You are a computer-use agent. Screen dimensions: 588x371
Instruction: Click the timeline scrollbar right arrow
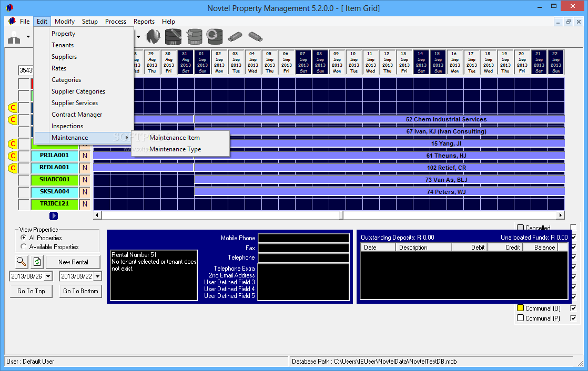coord(560,215)
